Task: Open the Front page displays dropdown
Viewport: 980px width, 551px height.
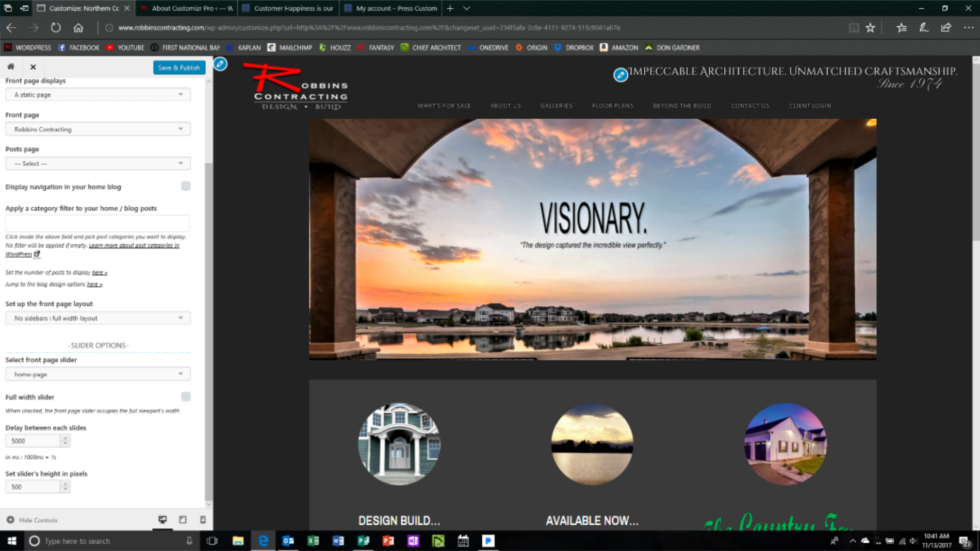Action: tap(98, 95)
